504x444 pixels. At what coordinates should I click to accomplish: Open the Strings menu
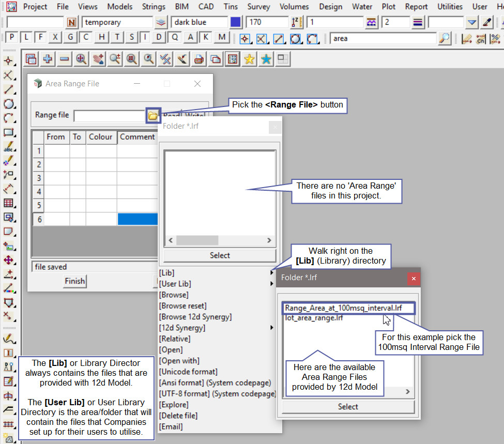coord(154,7)
